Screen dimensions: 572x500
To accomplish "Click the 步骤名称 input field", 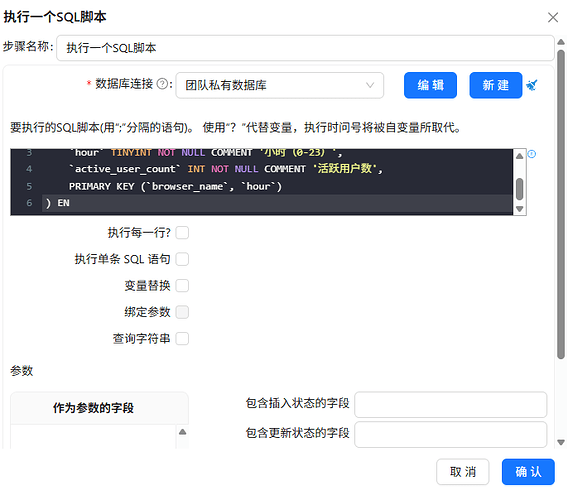I will click(x=305, y=48).
